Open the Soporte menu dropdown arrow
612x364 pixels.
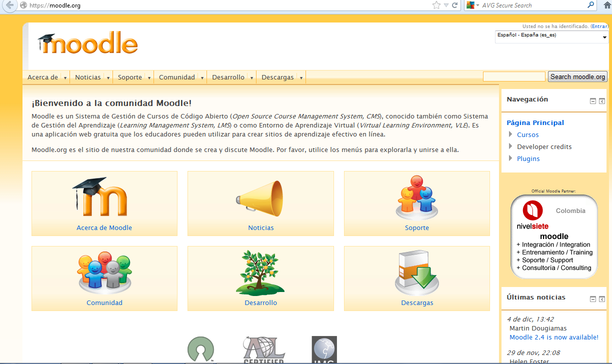[149, 78]
